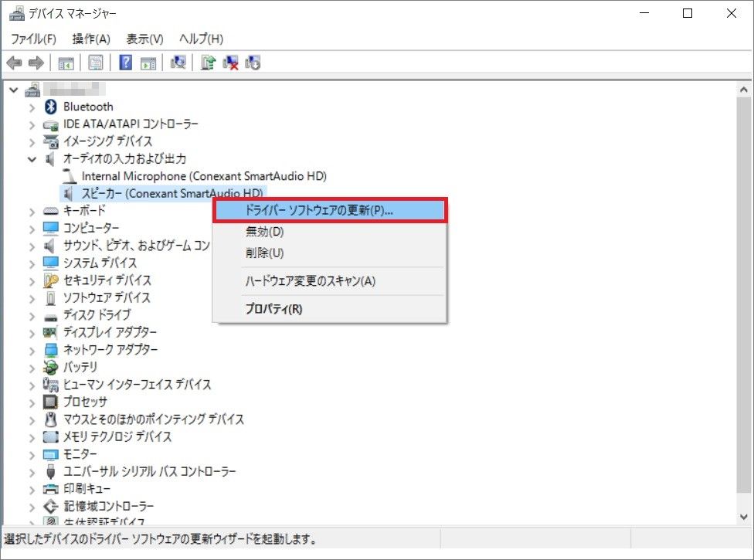Open the 操作(A) menu
This screenshot has height=560, width=754.
[x=91, y=39]
